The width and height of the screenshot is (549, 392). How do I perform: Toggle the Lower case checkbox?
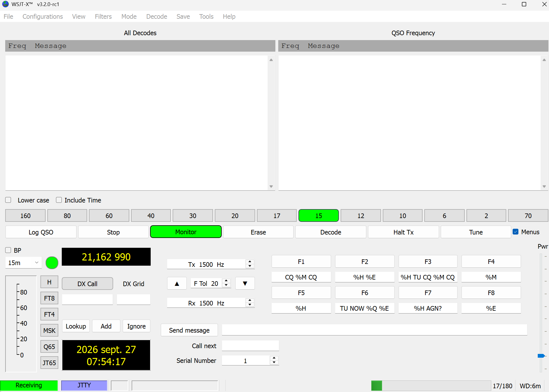[x=8, y=200]
